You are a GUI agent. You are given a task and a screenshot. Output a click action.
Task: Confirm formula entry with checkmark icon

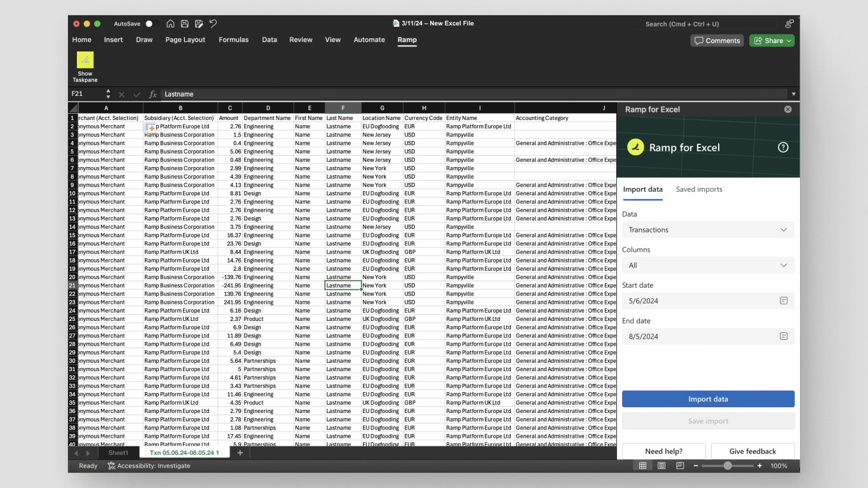tap(137, 94)
